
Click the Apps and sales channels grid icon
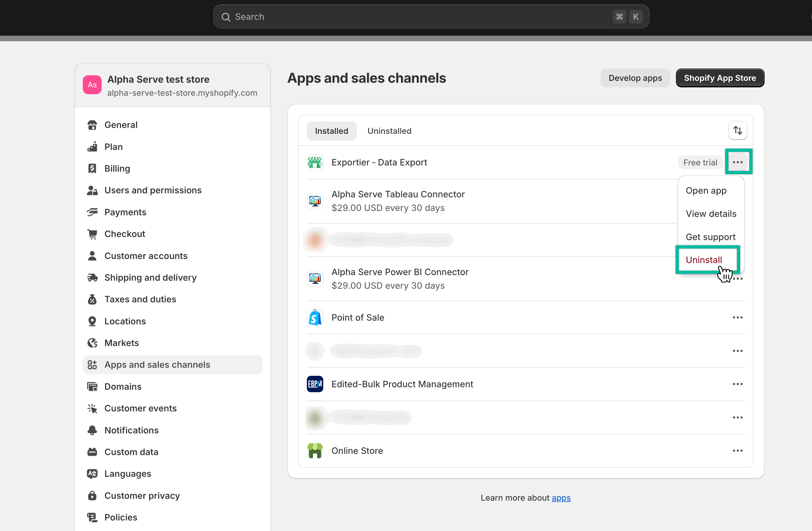(x=92, y=365)
